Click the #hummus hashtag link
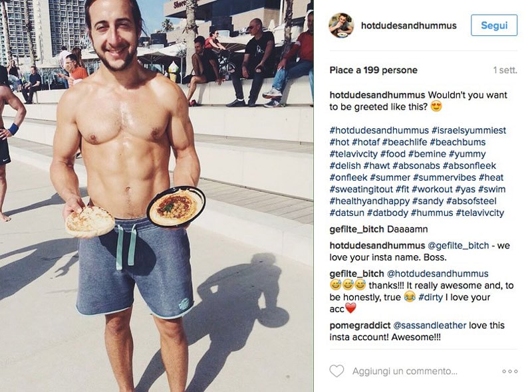Image resolution: width=532 pixels, height=392 pixels. pyautogui.click(x=432, y=213)
